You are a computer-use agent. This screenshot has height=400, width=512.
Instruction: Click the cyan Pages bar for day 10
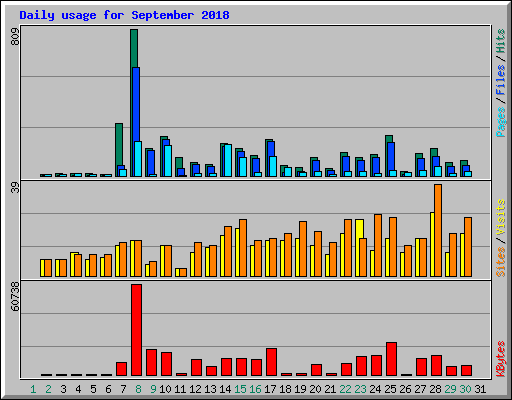click(168, 161)
